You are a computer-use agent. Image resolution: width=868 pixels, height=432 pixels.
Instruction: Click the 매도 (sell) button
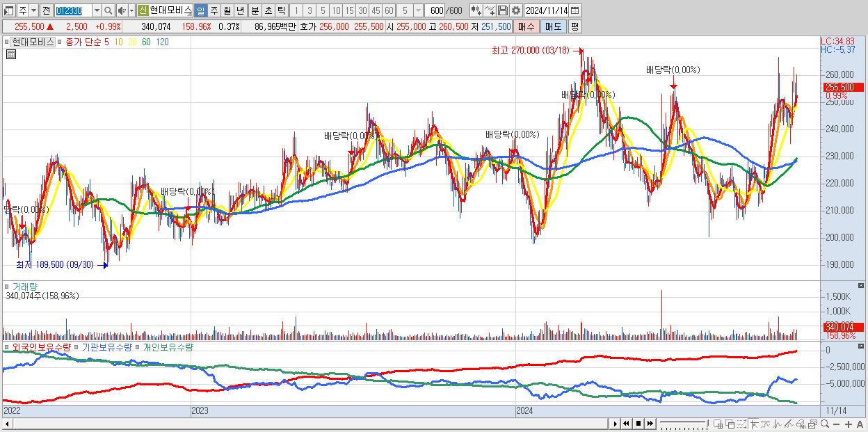pos(553,26)
